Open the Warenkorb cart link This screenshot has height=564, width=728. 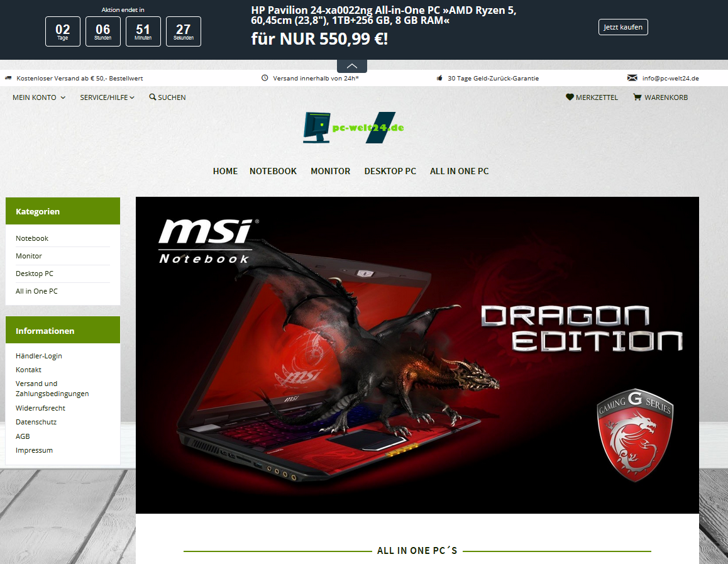click(x=661, y=97)
